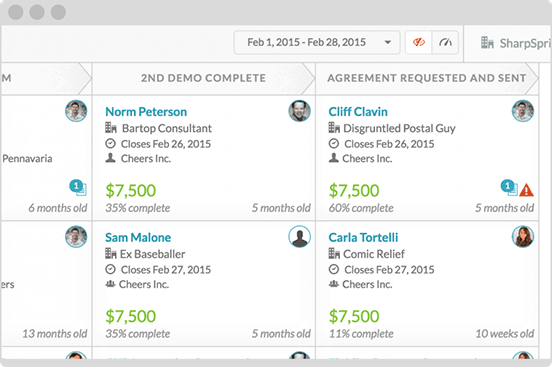Click person icon beside Cheers Inc. on Cliff Clavin card

(x=334, y=158)
